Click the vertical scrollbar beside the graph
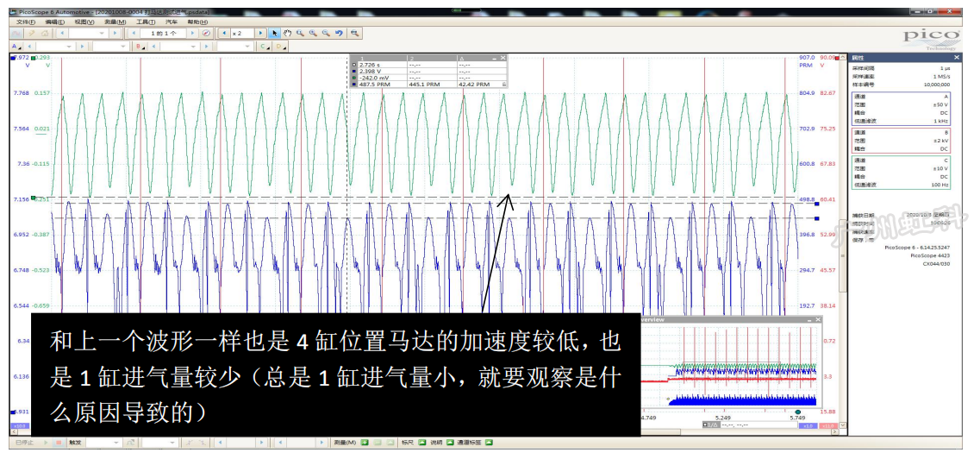 tap(843, 237)
